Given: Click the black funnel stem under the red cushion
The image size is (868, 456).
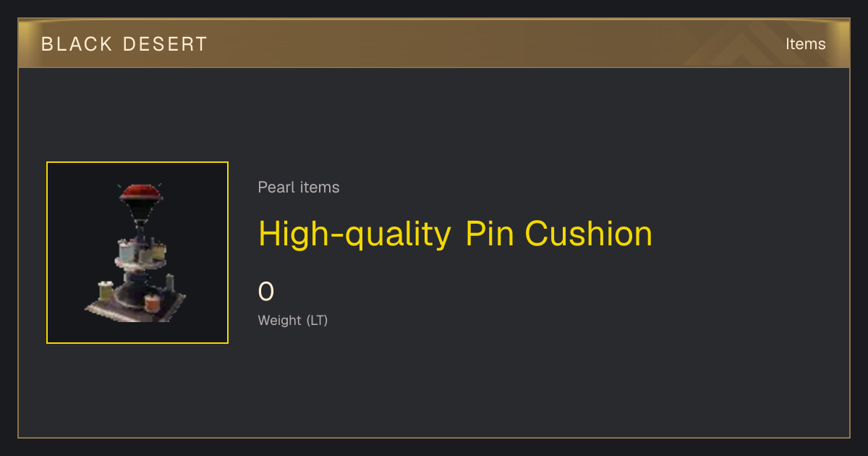Looking at the screenshot, I should tap(142, 214).
